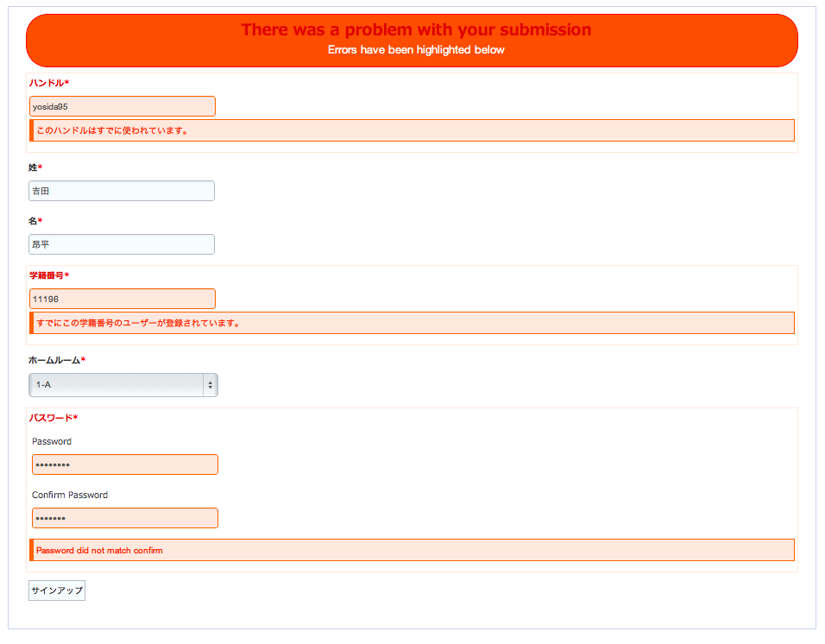This screenshot has width=825, height=644.
Task: Click the 'Password did not match confirm' error
Action: [x=99, y=550]
